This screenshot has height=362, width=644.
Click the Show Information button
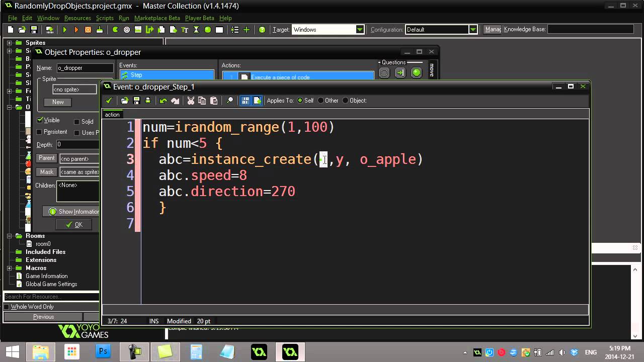coord(71,212)
